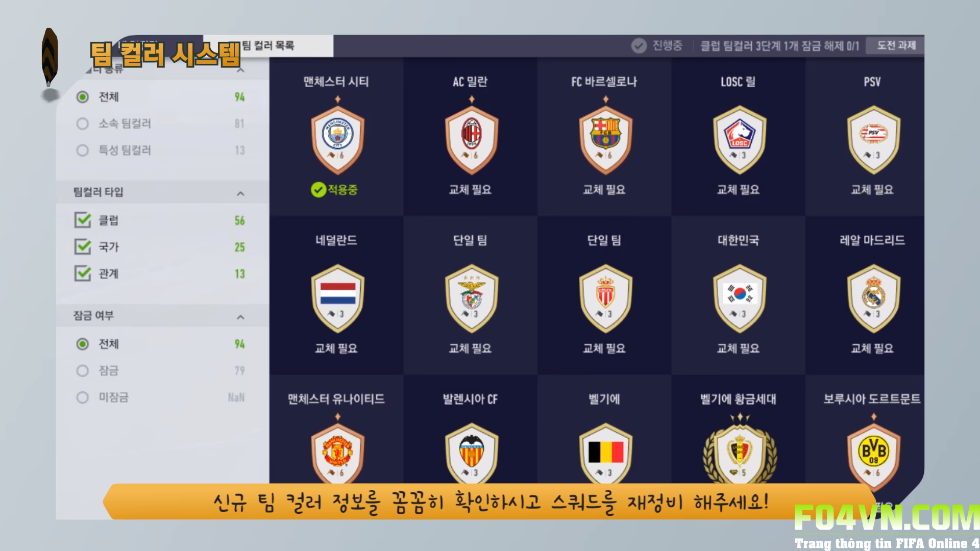980x551 pixels.
Task: Collapse the top filter category chevron
Action: pyautogui.click(x=241, y=70)
